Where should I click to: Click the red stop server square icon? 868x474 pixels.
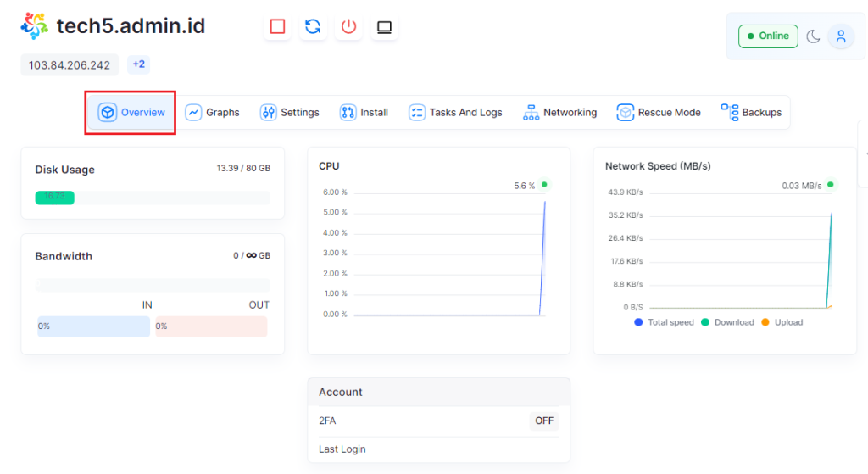click(x=277, y=26)
